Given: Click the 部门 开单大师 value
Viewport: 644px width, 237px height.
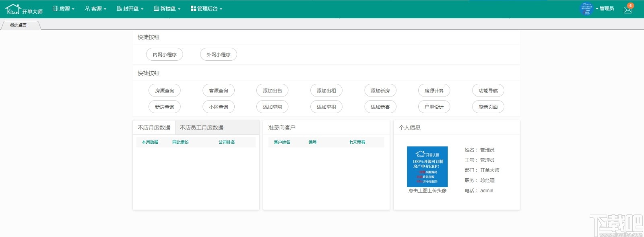Looking at the screenshot, I should [490, 170].
